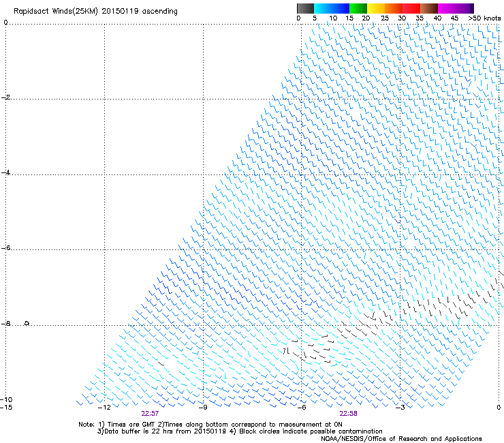Click the latitude axis label '-4'
The height and width of the screenshot is (443, 504).
pyautogui.click(x=5, y=172)
